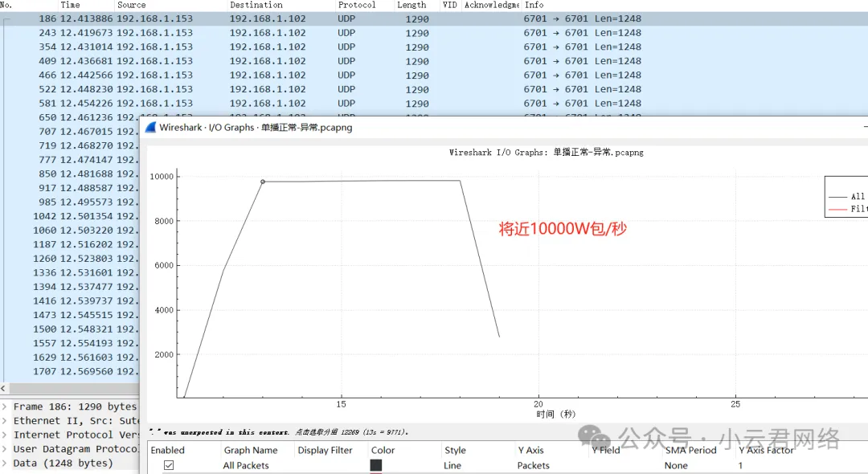Sort by the Protocol column header

(357, 5)
